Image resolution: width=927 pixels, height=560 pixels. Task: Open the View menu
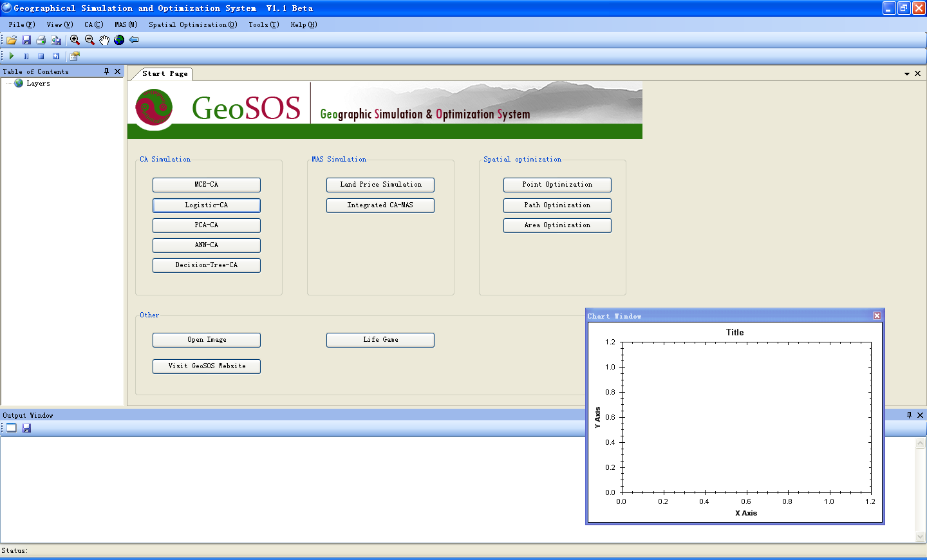click(x=60, y=24)
